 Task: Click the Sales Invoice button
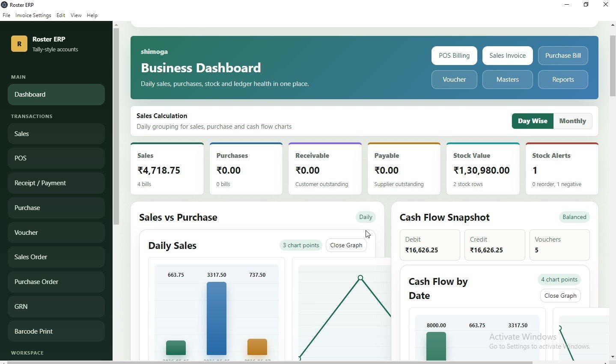pos(508,56)
